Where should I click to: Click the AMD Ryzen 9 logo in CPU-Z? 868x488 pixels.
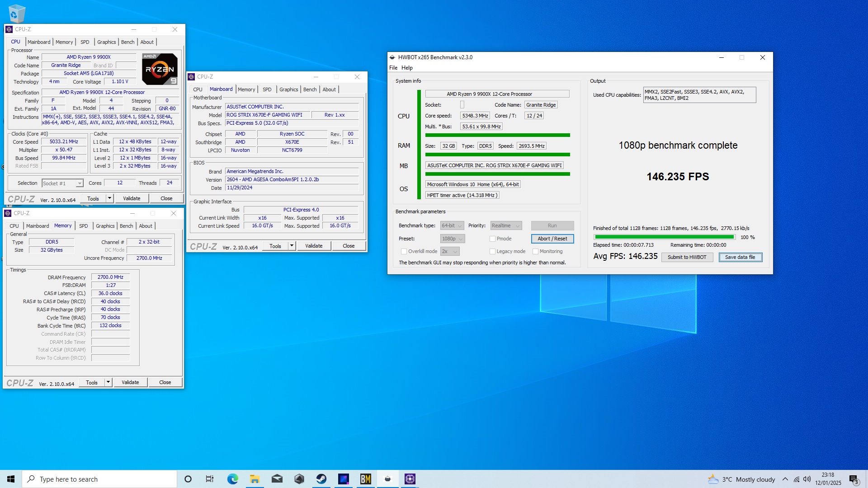click(160, 69)
